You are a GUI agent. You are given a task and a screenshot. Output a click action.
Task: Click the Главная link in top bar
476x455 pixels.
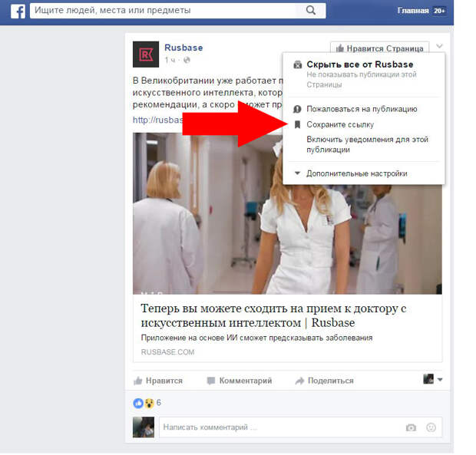(412, 11)
